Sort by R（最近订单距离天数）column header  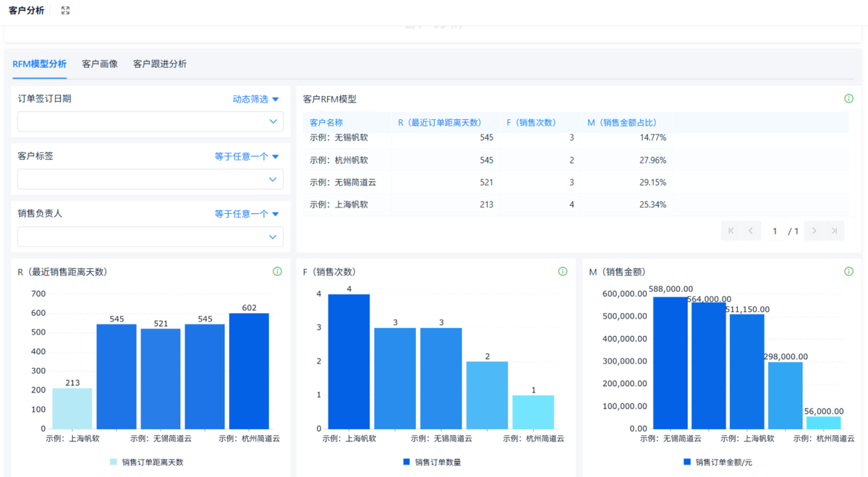coord(439,123)
